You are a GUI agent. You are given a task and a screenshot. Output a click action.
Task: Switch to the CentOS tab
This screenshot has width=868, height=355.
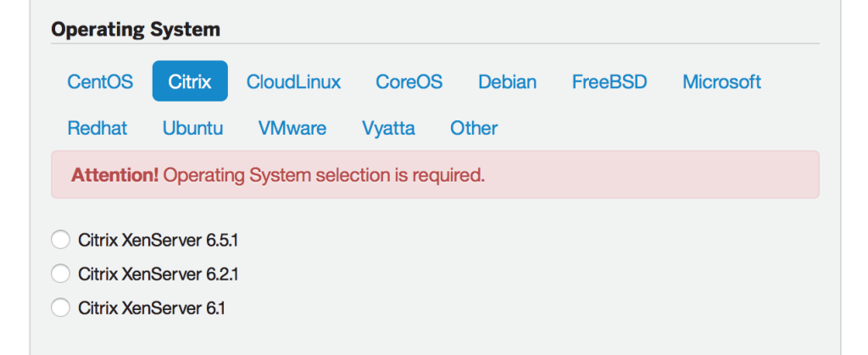click(x=100, y=82)
